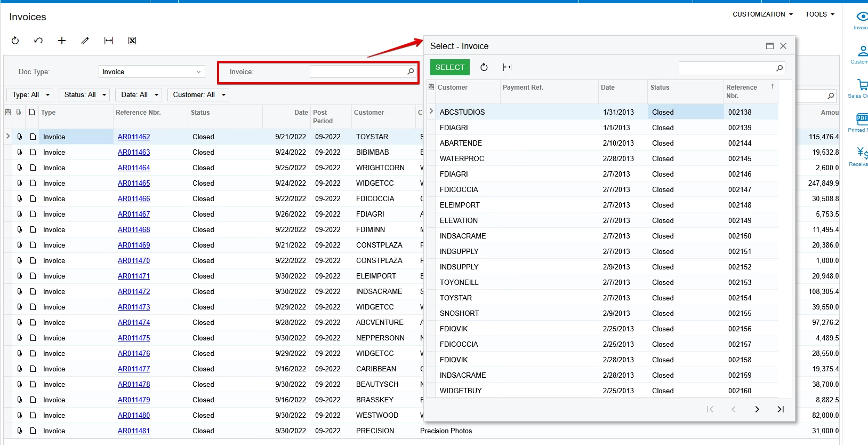Viewport: 868px width, 445px height.
Task: Click the green SELECT button
Action: point(450,67)
